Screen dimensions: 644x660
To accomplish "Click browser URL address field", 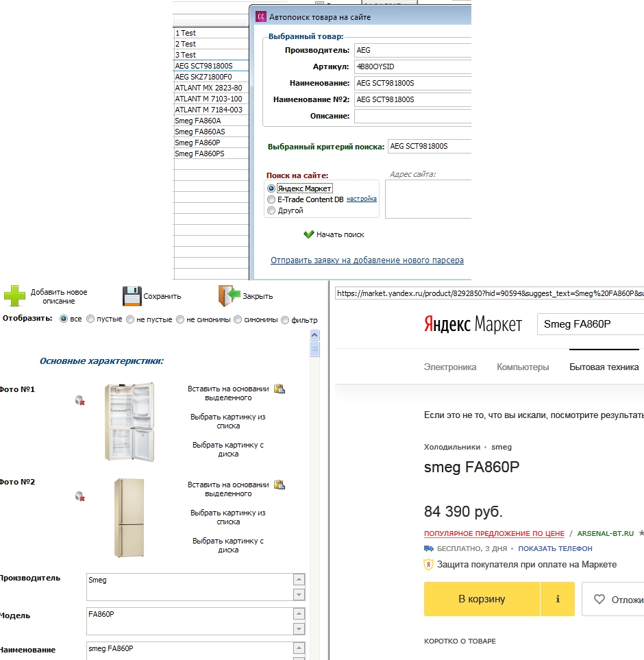I will coord(490,293).
